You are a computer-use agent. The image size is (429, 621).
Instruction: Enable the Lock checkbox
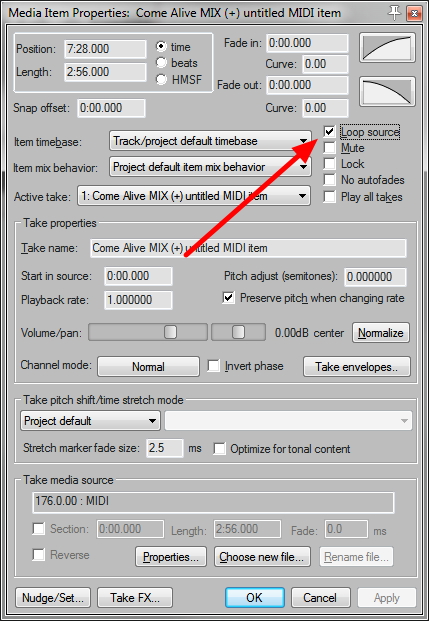click(x=329, y=164)
